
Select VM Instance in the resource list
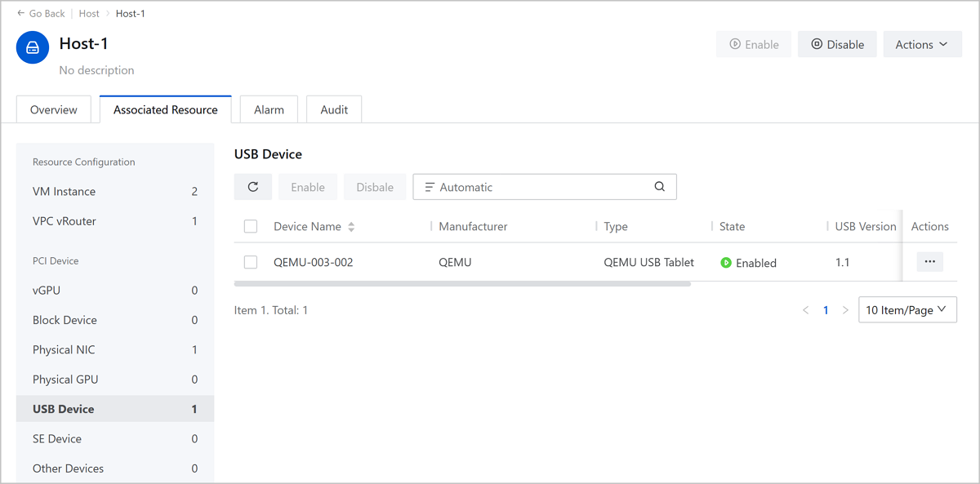(x=64, y=191)
